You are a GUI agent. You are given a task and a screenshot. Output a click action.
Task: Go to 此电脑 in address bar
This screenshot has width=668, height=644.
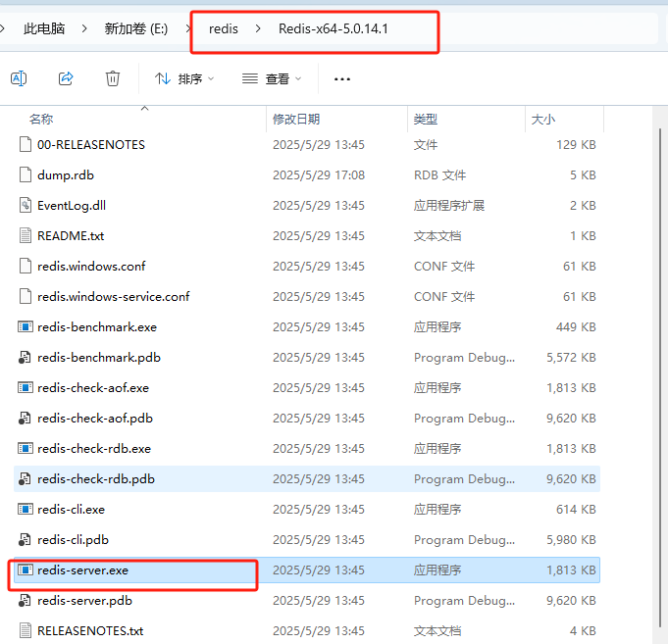point(44,28)
